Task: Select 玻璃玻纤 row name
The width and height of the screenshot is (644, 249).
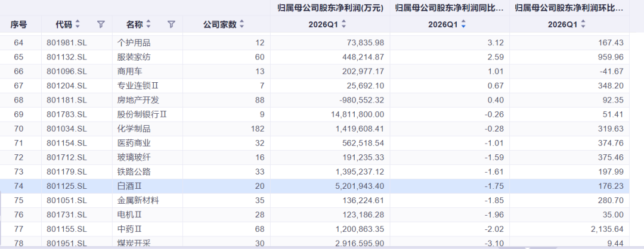Action: [134, 157]
